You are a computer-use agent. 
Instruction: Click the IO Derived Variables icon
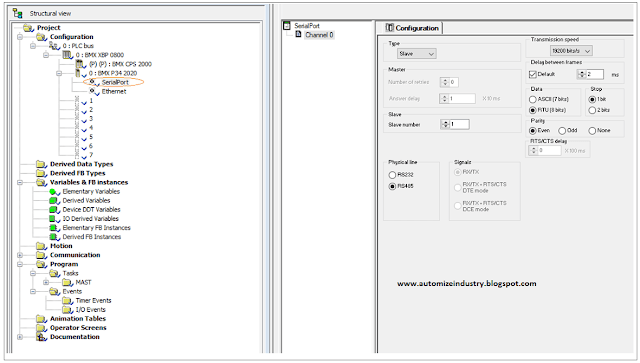pyautogui.click(x=54, y=219)
